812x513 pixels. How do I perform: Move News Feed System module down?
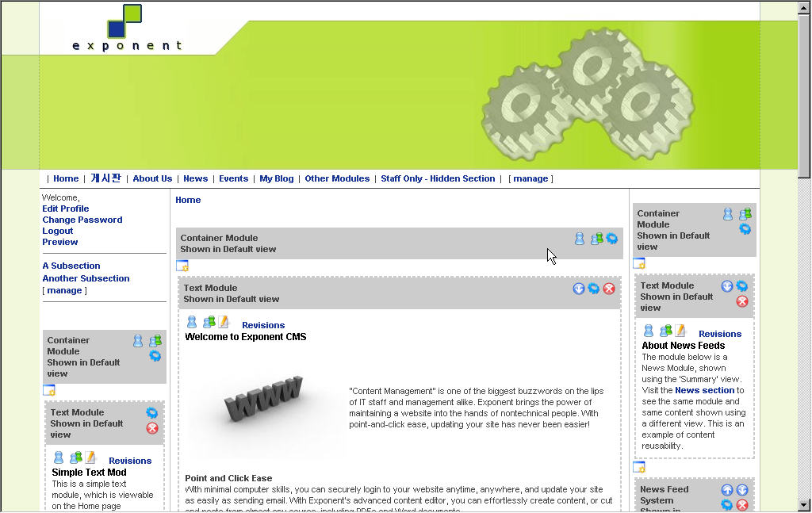click(x=742, y=490)
